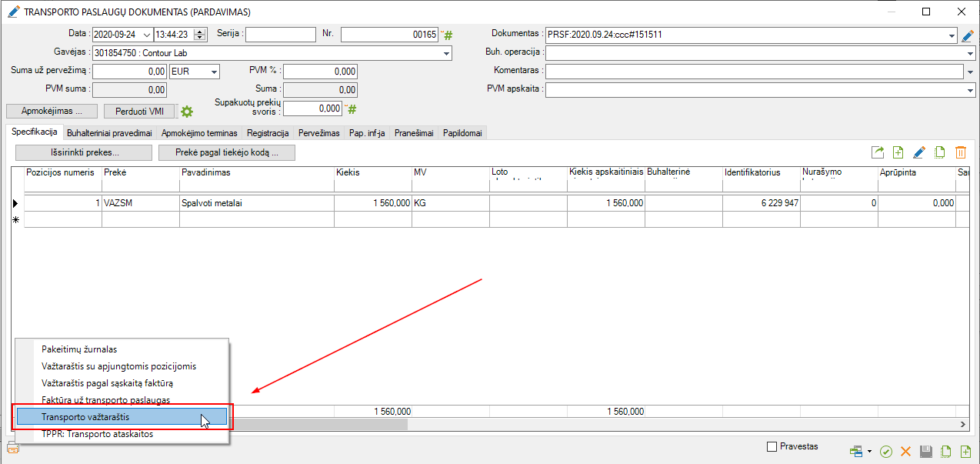980x464 pixels.
Task: Click the orange trash delete row icon
Action: [960, 152]
